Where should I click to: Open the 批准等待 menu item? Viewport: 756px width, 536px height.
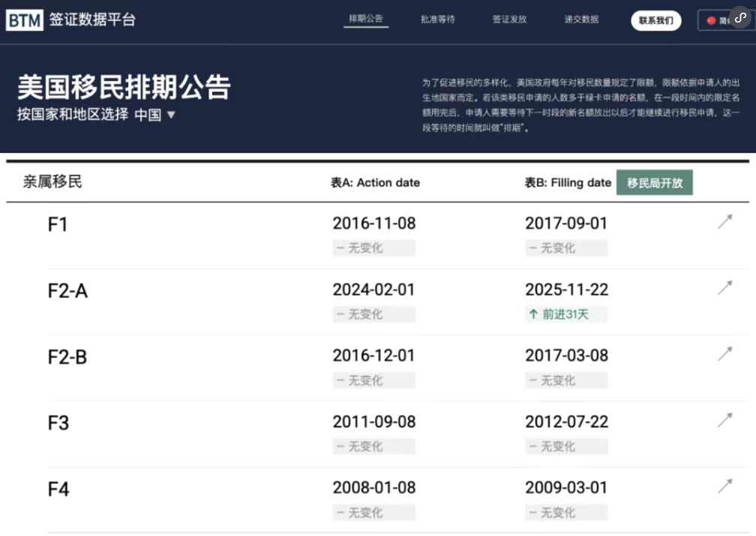438,20
